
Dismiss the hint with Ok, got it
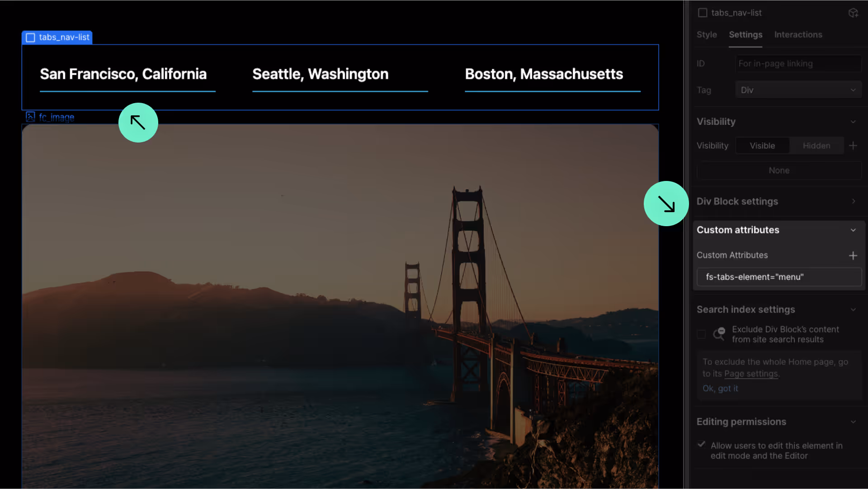click(x=720, y=389)
